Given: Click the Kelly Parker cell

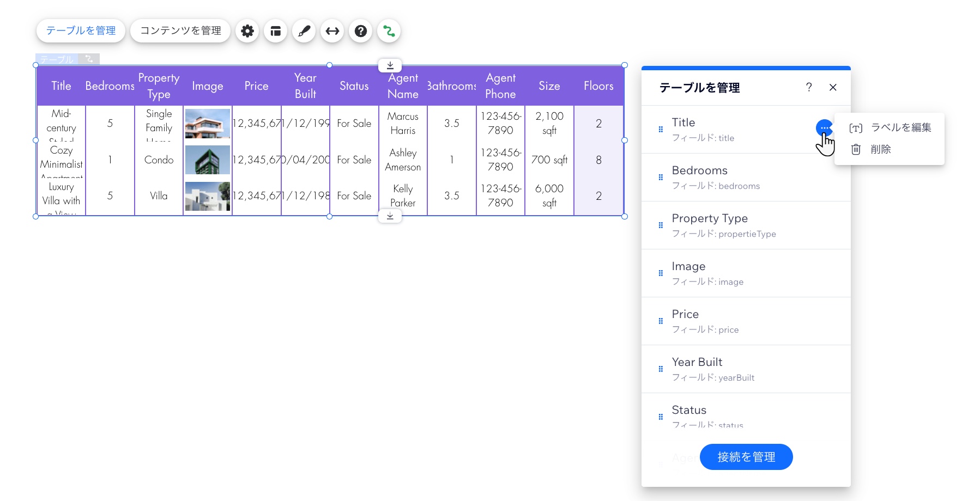Looking at the screenshot, I should pyautogui.click(x=403, y=196).
